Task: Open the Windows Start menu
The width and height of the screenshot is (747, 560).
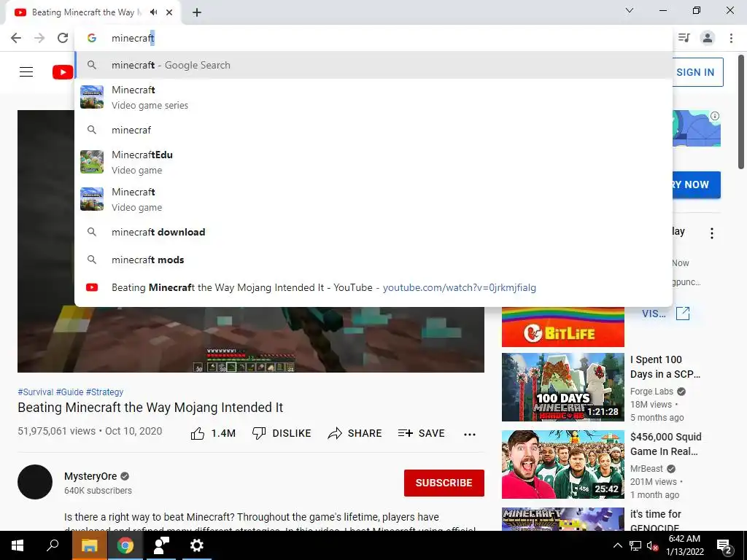Action: (x=18, y=545)
